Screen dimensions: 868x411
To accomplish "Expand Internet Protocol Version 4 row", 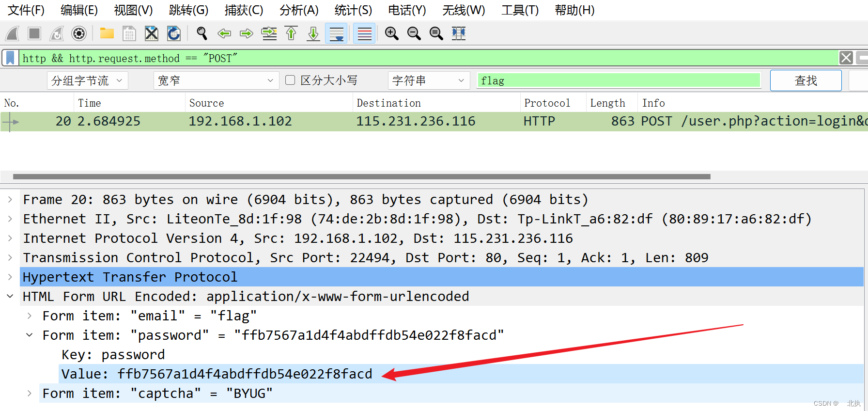I will coord(10,238).
